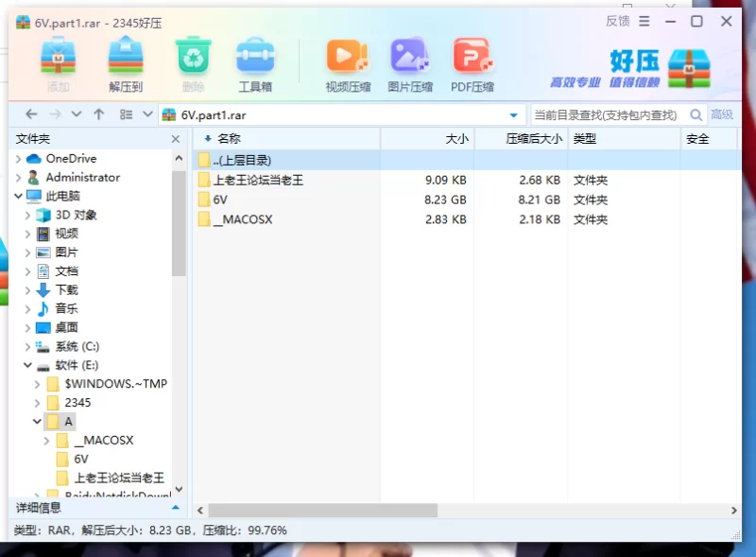This screenshot has width=756, height=557.
Task: Click the horizontal scrollbar left arrow
Action: coord(200,510)
